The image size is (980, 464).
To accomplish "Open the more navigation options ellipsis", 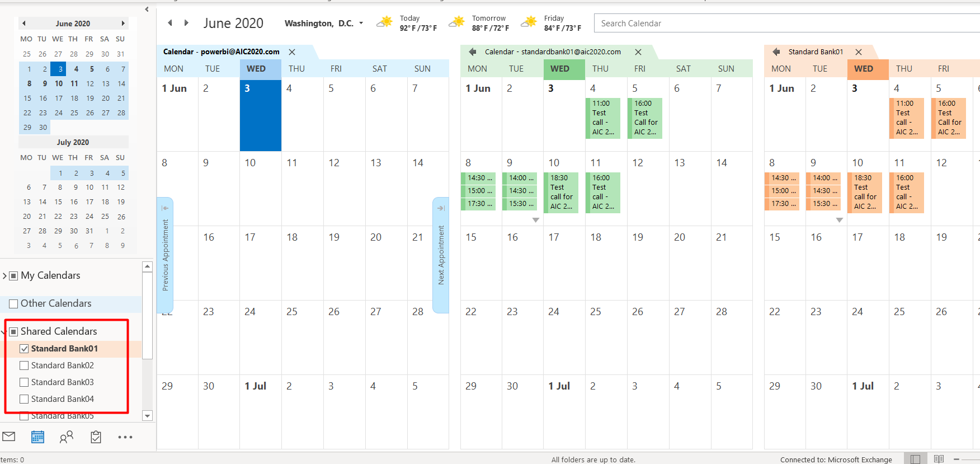I will [125, 437].
